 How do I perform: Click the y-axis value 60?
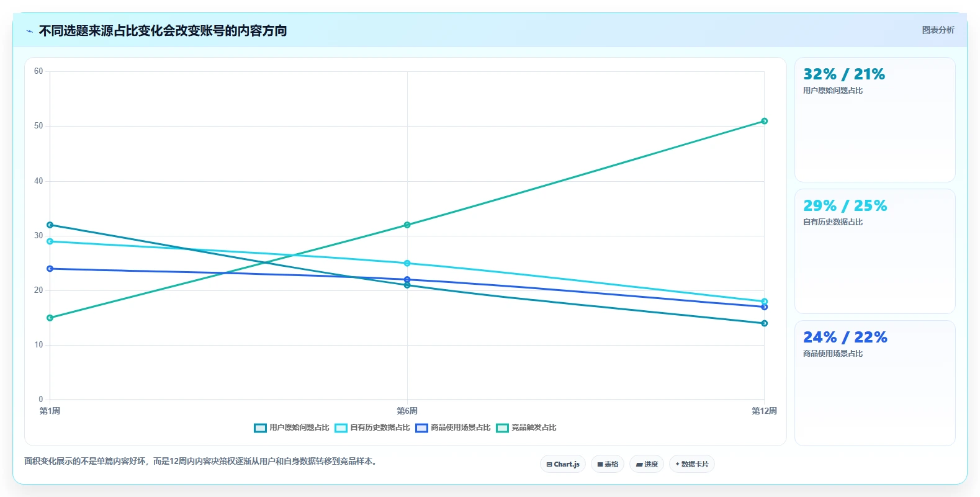click(x=38, y=71)
